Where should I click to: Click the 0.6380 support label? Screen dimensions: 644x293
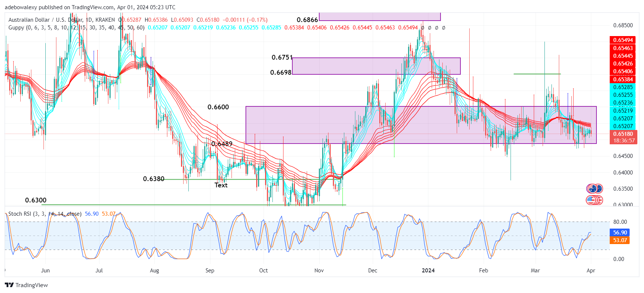tap(154, 179)
